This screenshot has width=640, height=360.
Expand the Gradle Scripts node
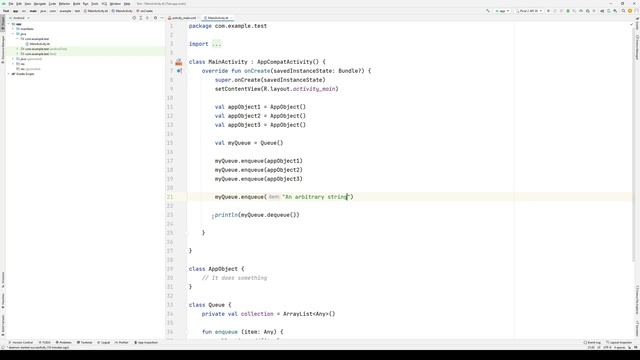(x=9, y=74)
